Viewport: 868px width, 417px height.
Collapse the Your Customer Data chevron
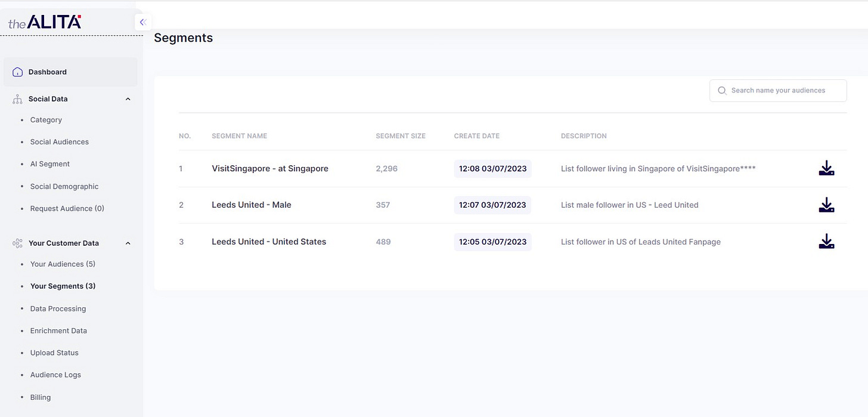[128, 243]
